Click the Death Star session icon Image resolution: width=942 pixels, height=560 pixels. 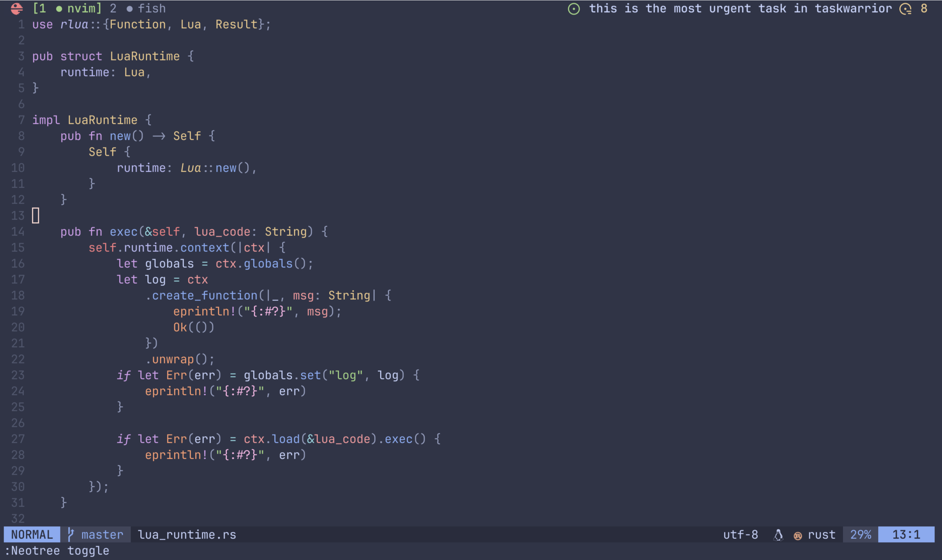(17, 8)
